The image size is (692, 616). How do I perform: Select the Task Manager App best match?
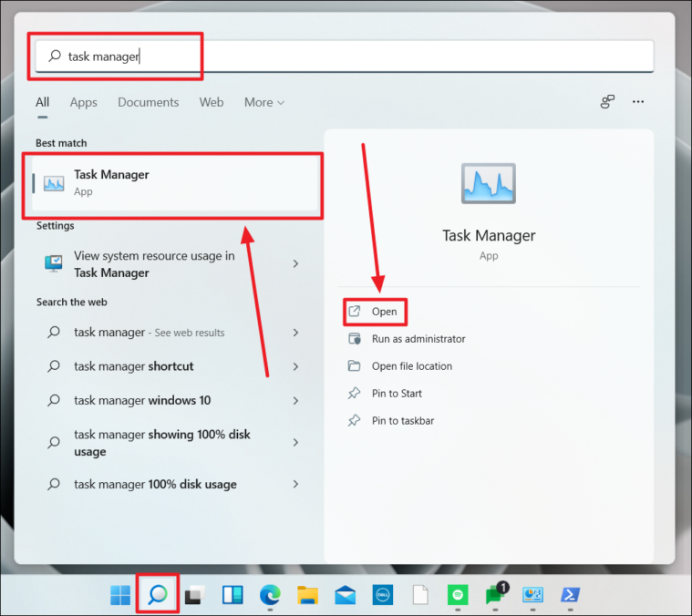pyautogui.click(x=175, y=183)
